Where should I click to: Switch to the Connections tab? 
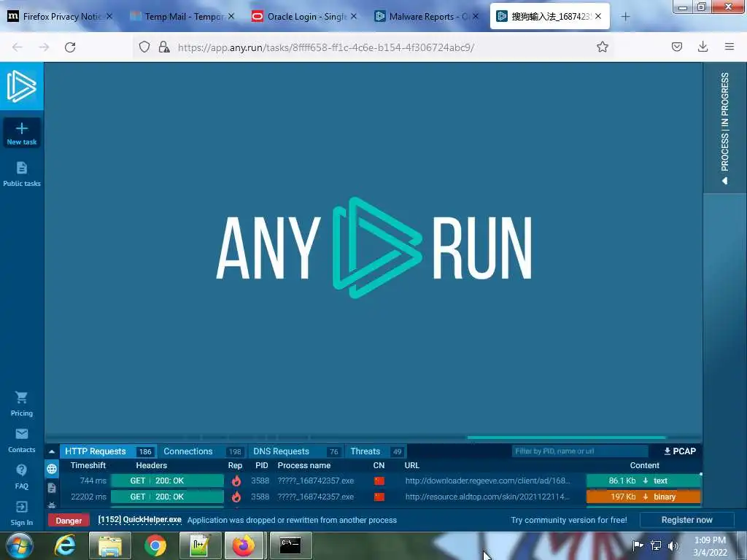[203, 451]
